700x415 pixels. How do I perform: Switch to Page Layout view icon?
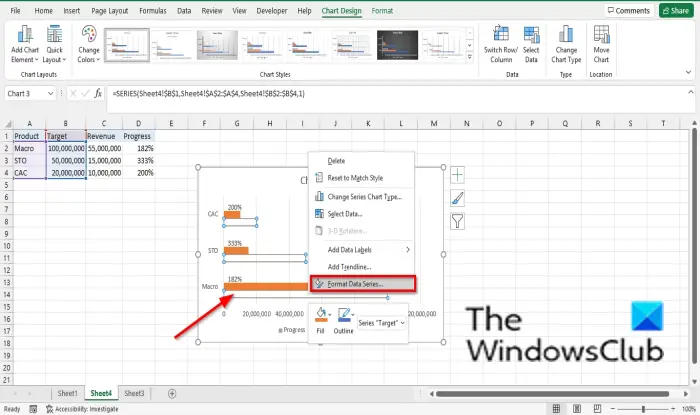pos(577,408)
